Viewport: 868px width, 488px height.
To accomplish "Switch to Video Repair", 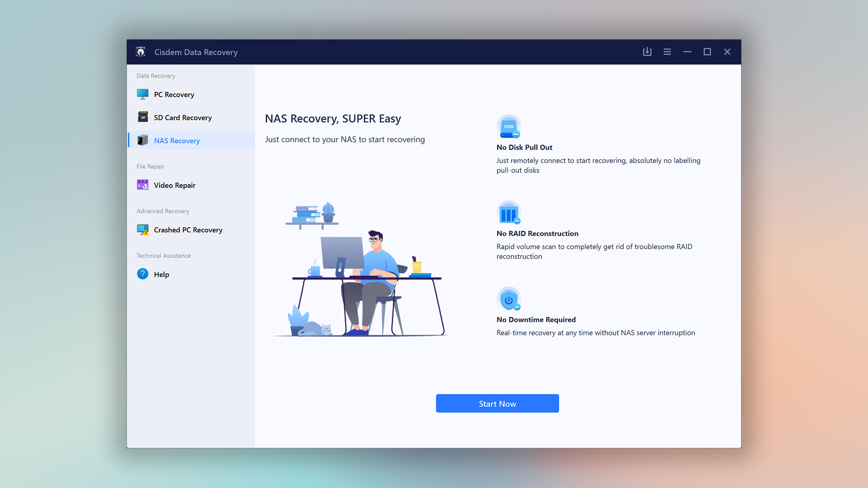I will point(191,185).
